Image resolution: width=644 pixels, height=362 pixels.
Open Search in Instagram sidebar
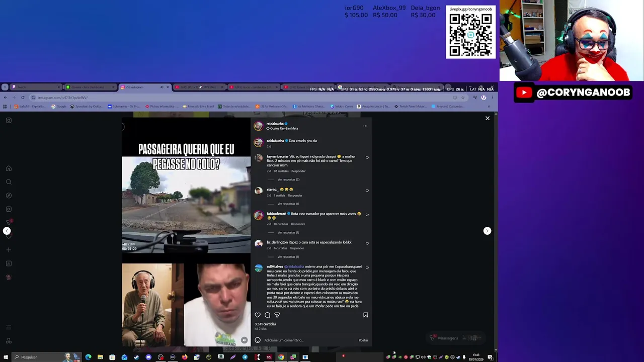coord(9,182)
